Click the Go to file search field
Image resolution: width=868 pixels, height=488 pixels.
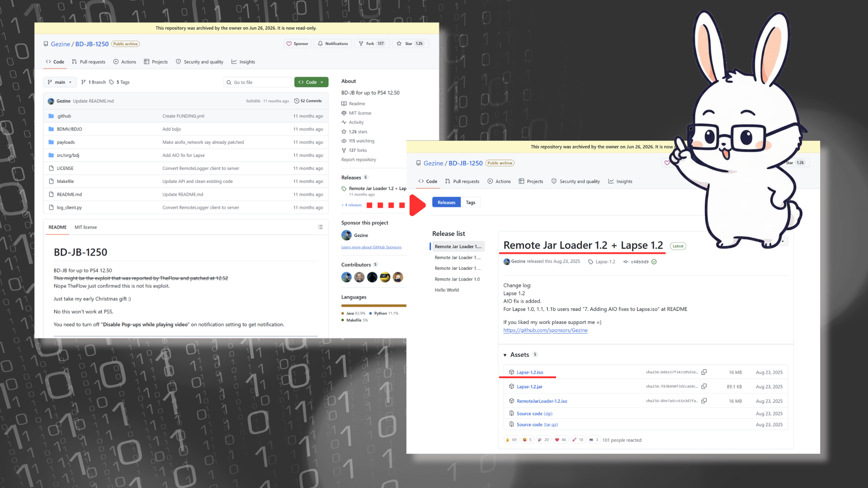click(x=258, y=82)
